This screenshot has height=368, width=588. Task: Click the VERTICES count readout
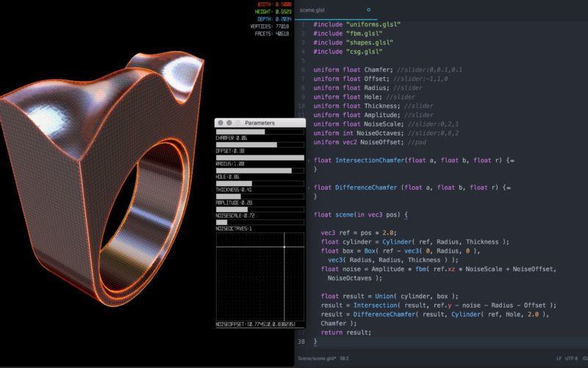pos(270,26)
